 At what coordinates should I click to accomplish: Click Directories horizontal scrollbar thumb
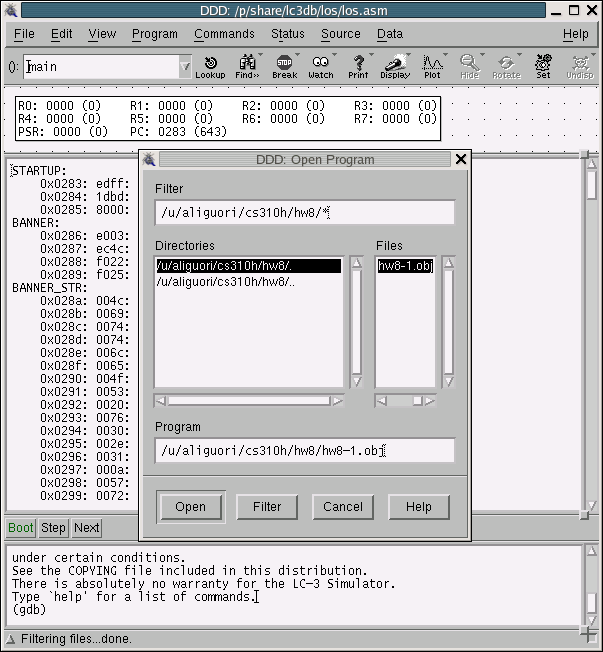(249, 401)
